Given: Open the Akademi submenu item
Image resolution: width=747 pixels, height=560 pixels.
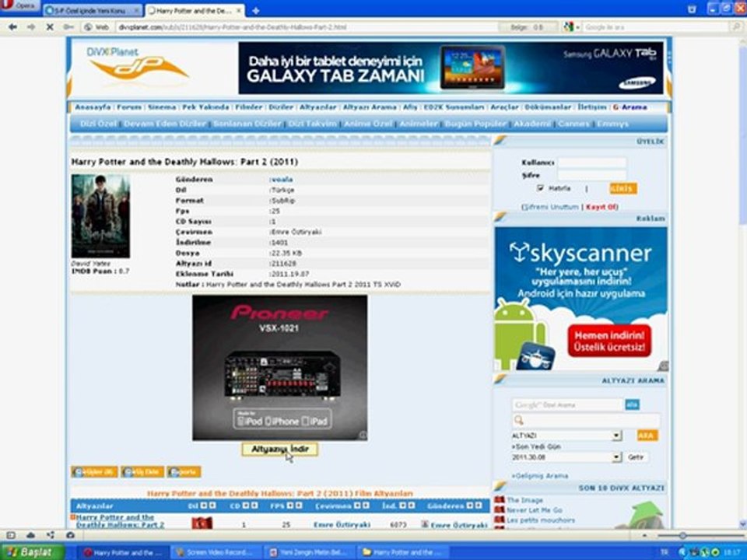Looking at the screenshot, I should (532, 124).
